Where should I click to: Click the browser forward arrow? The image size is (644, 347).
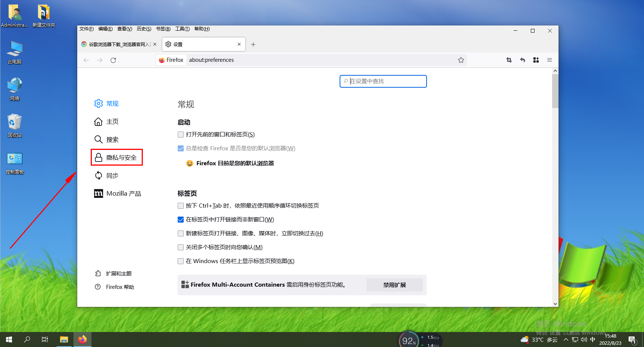pos(100,60)
